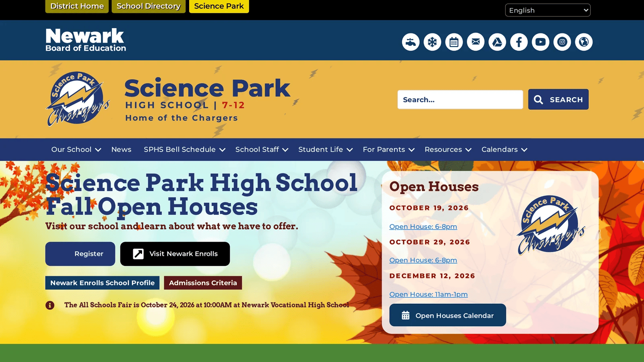Click Visit Newark Enrolls button
This screenshot has height=362, width=644.
(x=175, y=254)
